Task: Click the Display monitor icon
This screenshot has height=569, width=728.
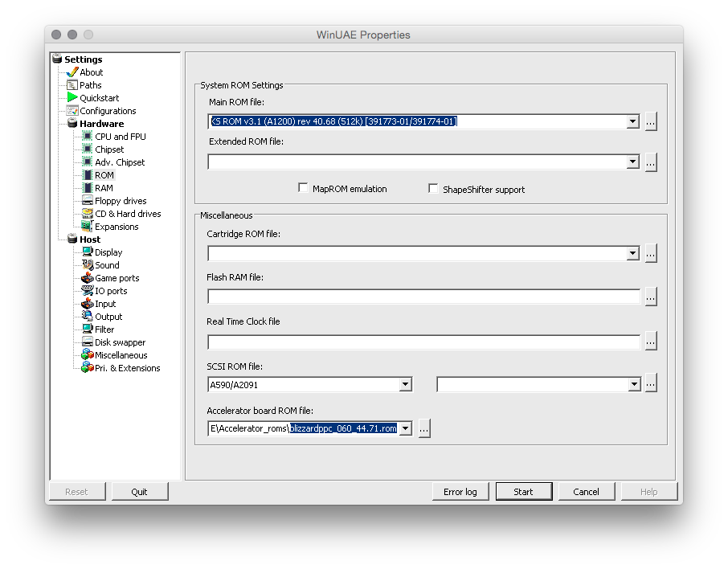Action: pos(88,252)
